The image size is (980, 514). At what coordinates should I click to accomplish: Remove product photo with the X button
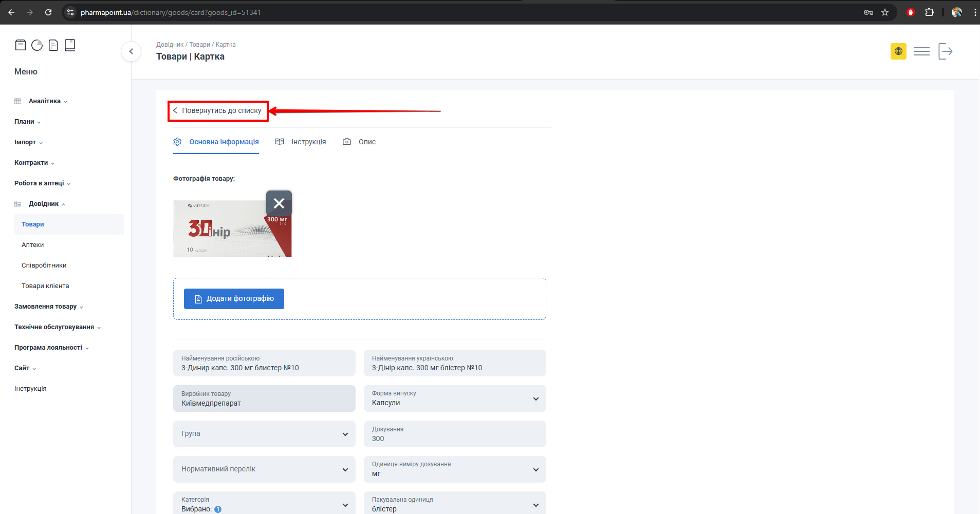(279, 203)
